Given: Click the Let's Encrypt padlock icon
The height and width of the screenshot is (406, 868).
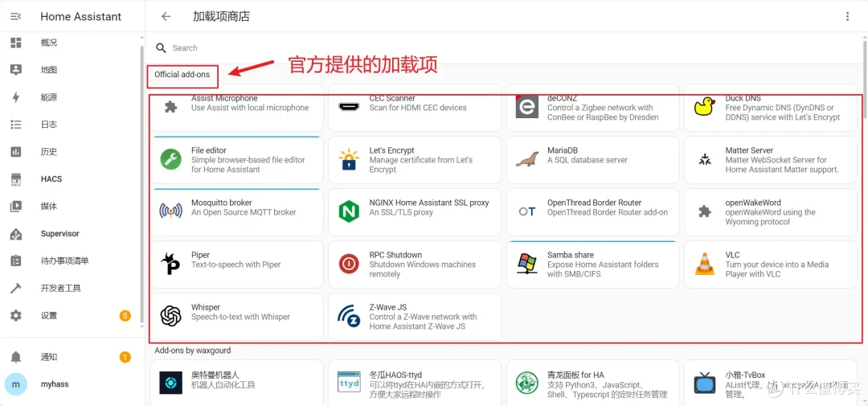Looking at the screenshot, I should pos(349,159).
